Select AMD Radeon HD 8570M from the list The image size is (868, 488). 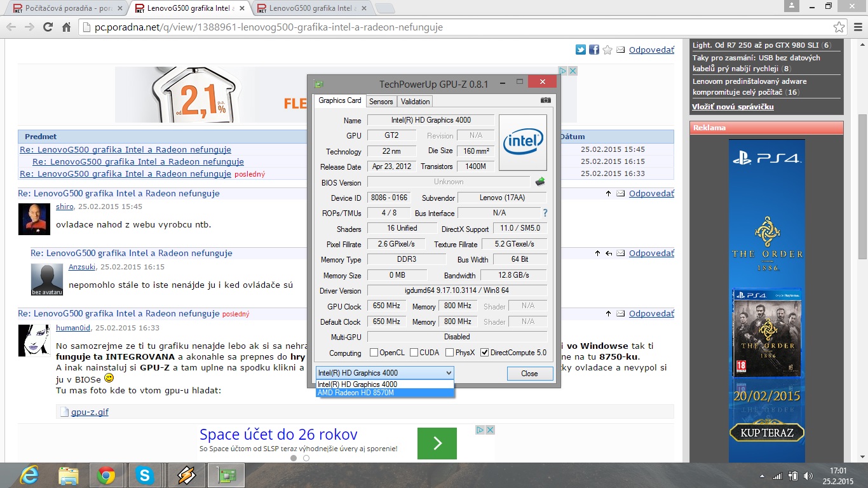(385, 393)
